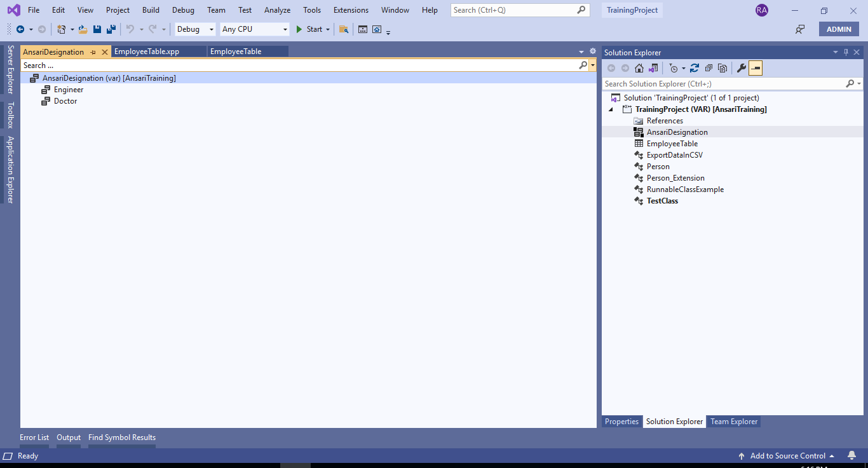Toggle pin on the AnsariDesignation tab

click(93, 52)
